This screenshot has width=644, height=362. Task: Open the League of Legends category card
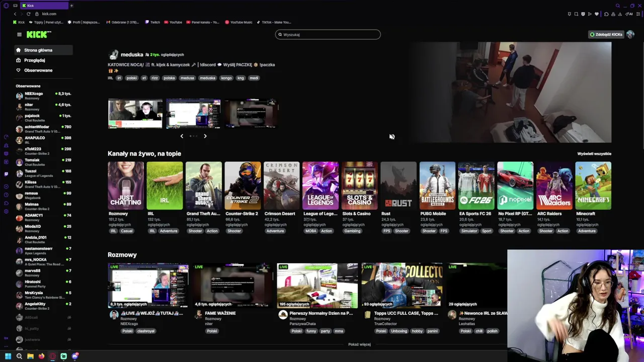pos(320,186)
